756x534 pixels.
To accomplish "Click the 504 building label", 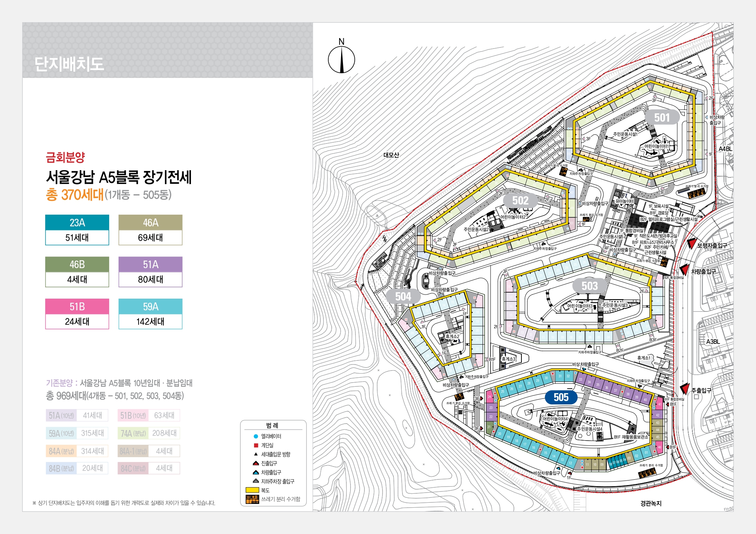I will pos(403,297).
